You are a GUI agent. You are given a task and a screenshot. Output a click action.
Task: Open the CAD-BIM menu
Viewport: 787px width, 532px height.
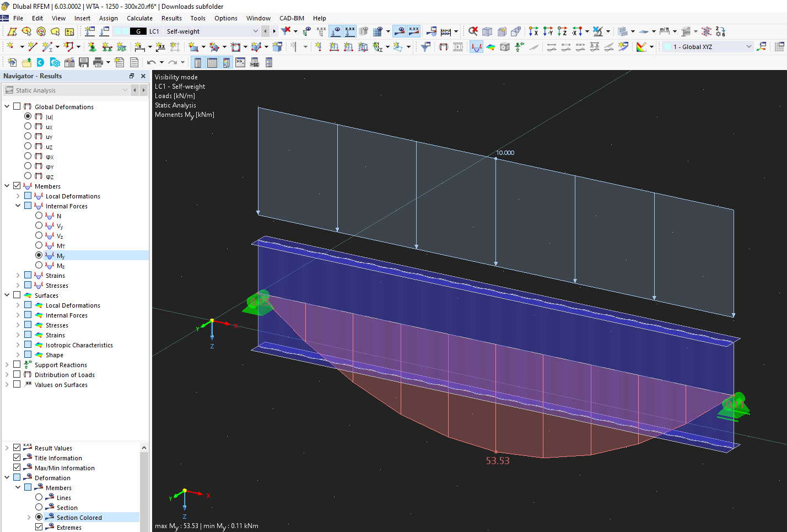point(292,18)
